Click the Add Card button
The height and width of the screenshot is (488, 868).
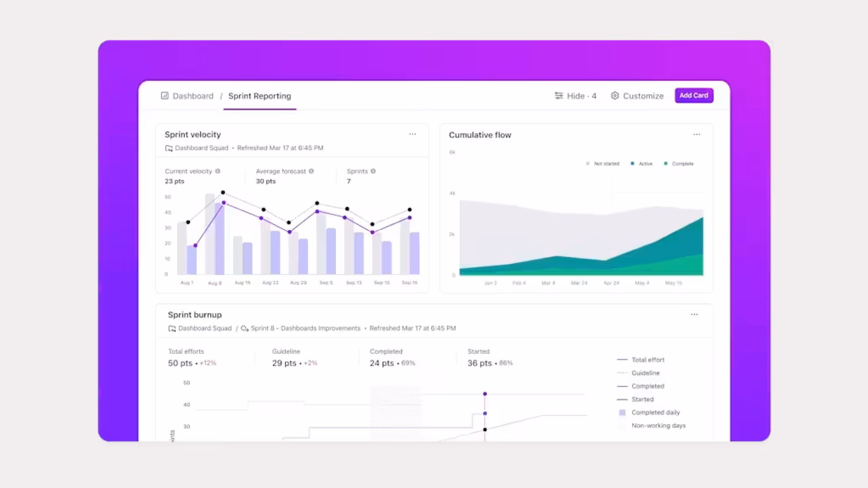(694, 96)
